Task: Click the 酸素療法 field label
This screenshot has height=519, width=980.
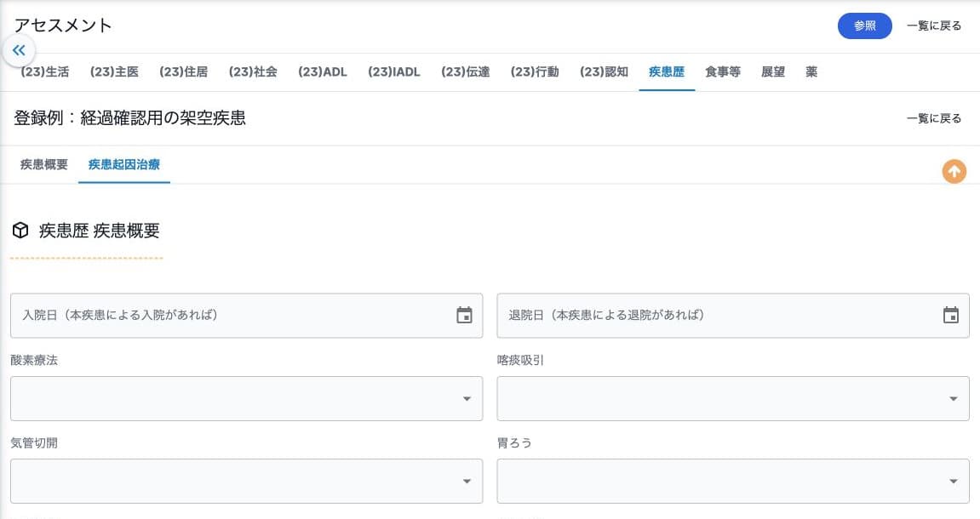Action: pos(34,361)
